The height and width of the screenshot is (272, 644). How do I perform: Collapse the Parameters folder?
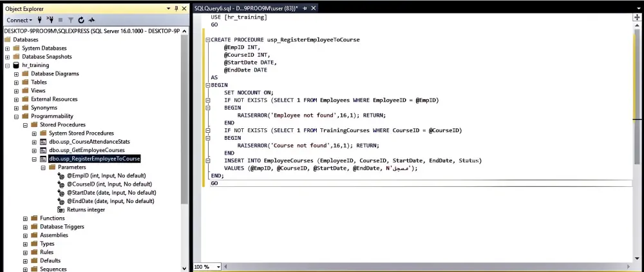[x=44, y=168]
